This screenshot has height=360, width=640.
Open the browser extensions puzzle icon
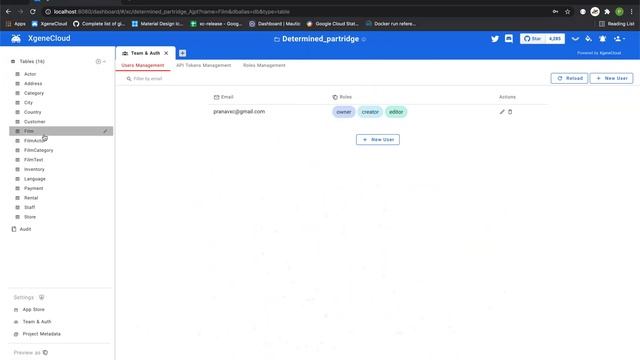click(607, 12)
